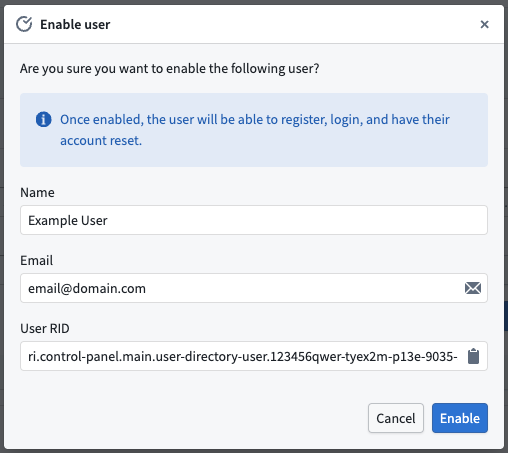This screenshot has height=453, width=508.
Task: Cancel enabling the user
Action: [x=396, y=418]
